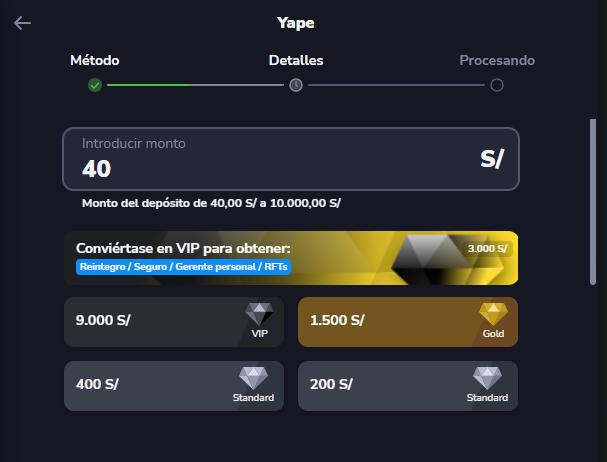Switch to the Detalles step label
Screen dimensions: 607x462
[x=296, y=60]
